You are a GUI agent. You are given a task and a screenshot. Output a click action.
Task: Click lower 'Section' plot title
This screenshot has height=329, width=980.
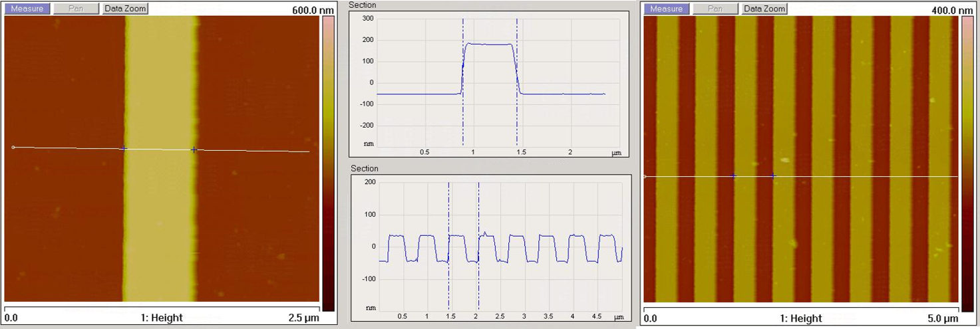364,169
